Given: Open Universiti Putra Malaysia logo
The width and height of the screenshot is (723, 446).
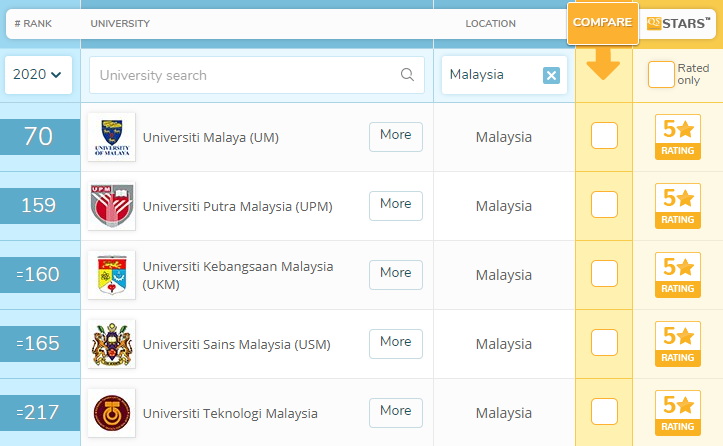Looking at the screenshot, I should pyautogui.click(x=112, y=206).
